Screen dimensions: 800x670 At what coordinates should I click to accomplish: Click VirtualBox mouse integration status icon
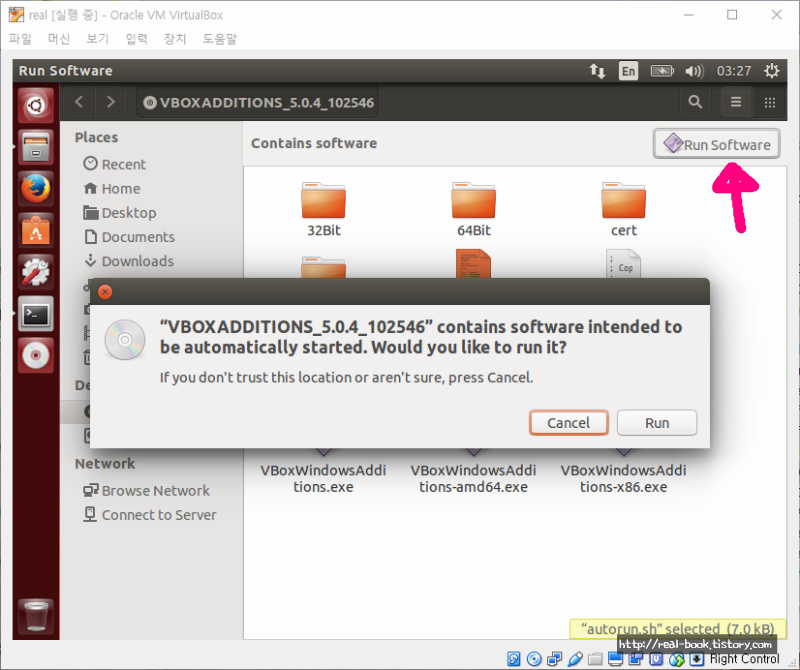677,659
